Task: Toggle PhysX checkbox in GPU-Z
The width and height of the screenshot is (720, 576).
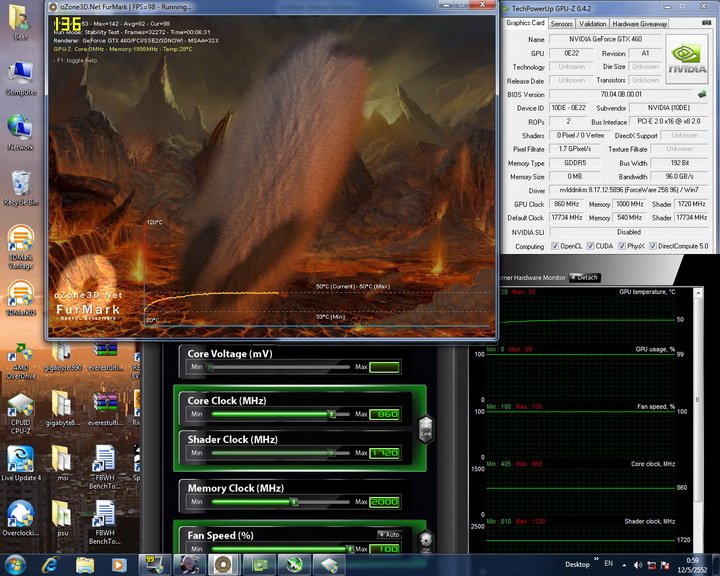Action: (622, 246)
